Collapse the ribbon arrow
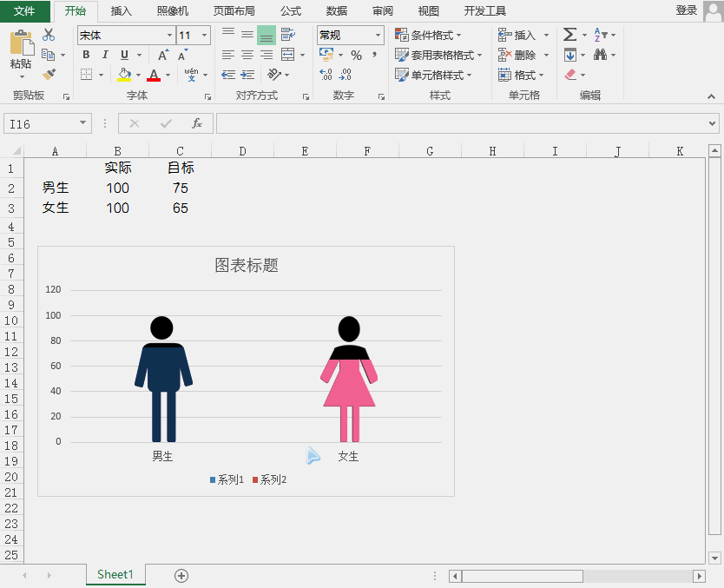 (711, 96)
